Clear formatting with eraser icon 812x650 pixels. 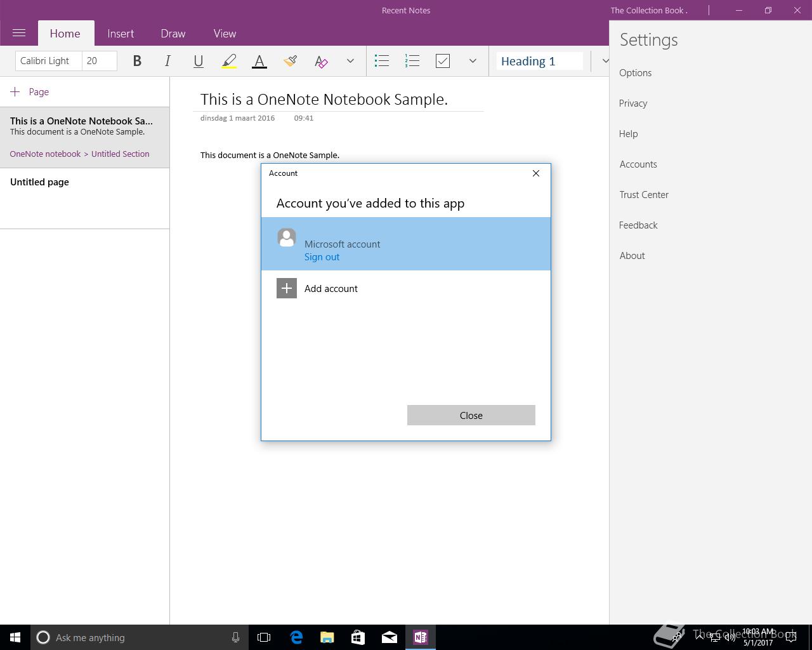click(321, 61)
